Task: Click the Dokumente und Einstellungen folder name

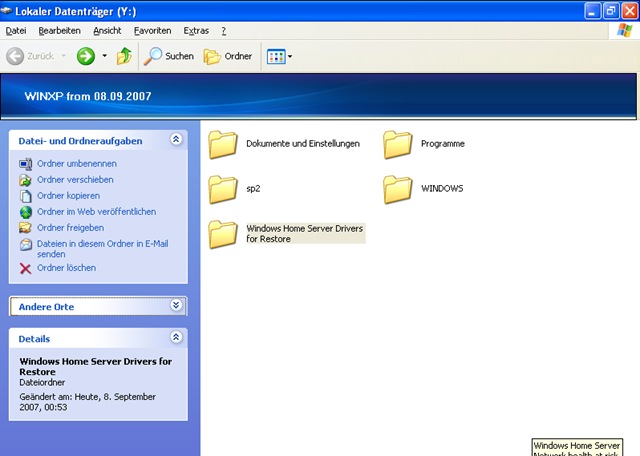Action: 303,144
